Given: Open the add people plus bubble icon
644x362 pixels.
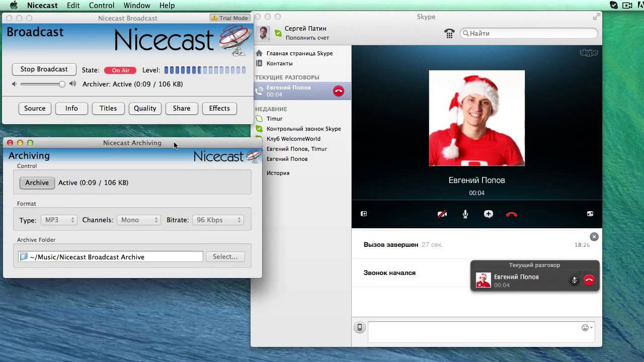Looking at the screenshot, I should coord(488,214).
